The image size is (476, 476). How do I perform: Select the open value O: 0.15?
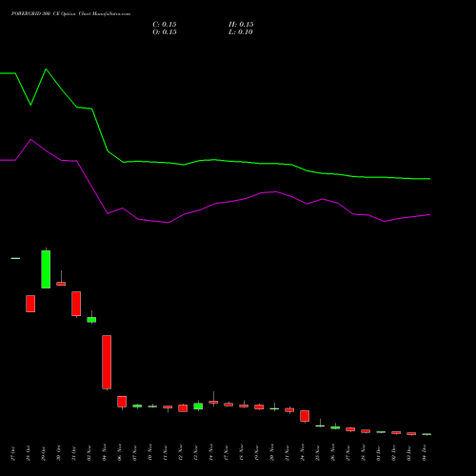[x=165, y=32]
